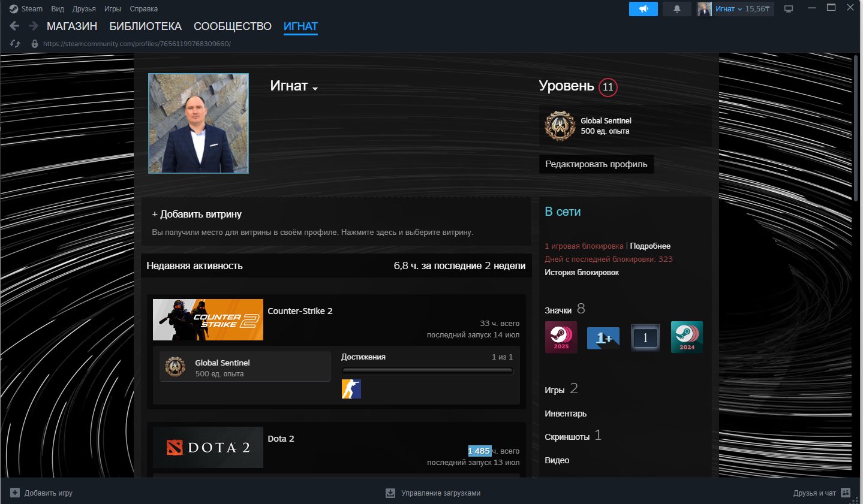Click the Counter-Strike 2 achievement icon
Screen dimensions: 863x504
click(x=351, y=389)
